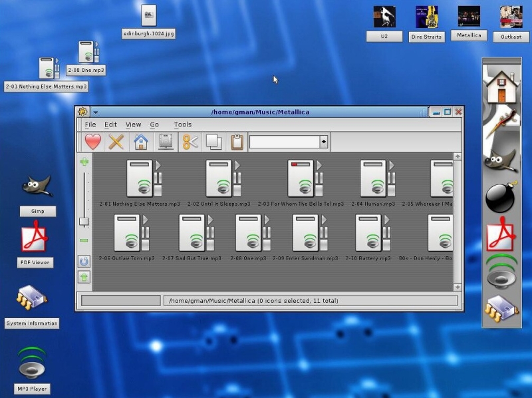
Task: Click the black bomb icon in dock
Action: tap(501, 197)
